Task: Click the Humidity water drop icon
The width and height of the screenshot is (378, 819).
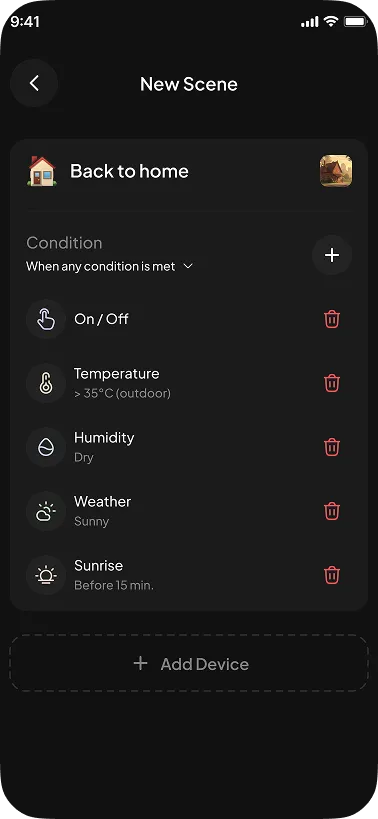Action: 46,447
